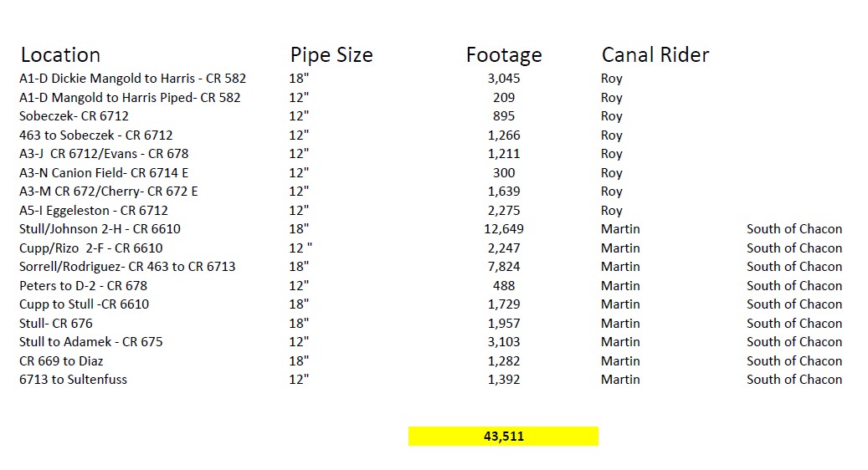Select the Pipe Size column header

[331, 55]
